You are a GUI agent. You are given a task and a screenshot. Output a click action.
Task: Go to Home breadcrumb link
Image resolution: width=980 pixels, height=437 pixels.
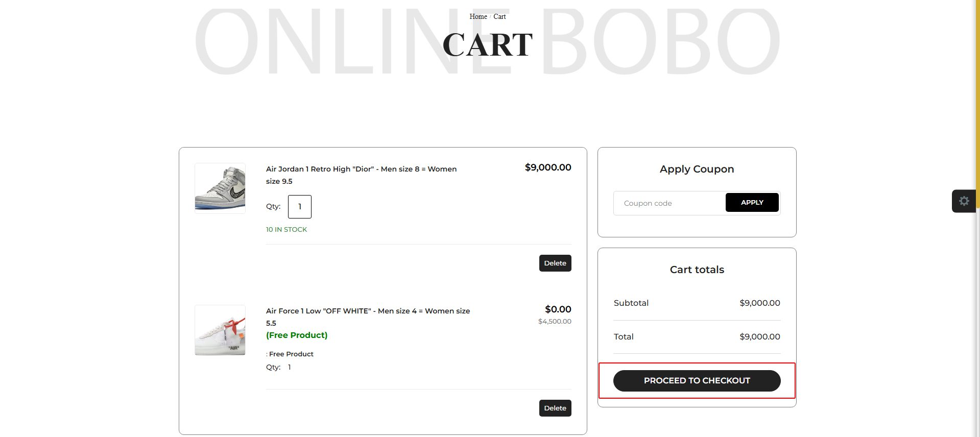[x=478, y=17]
